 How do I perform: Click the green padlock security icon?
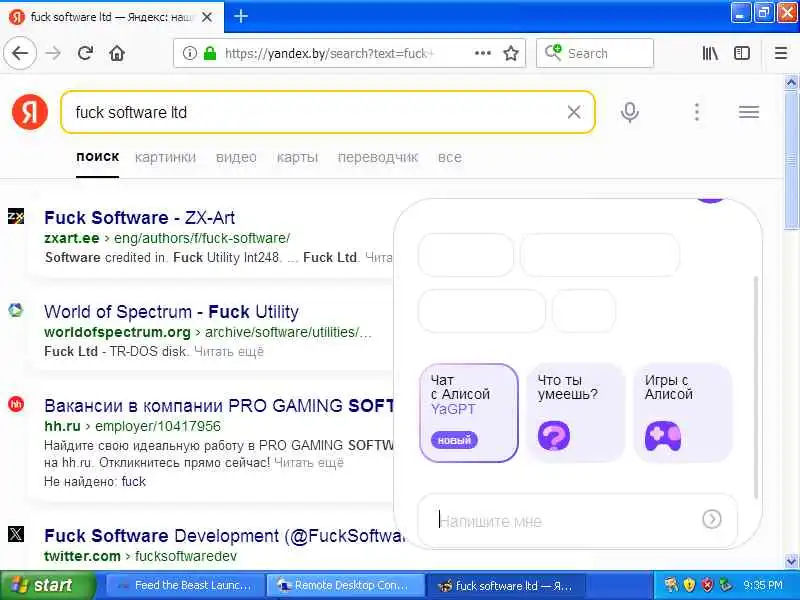pos(210,53)
